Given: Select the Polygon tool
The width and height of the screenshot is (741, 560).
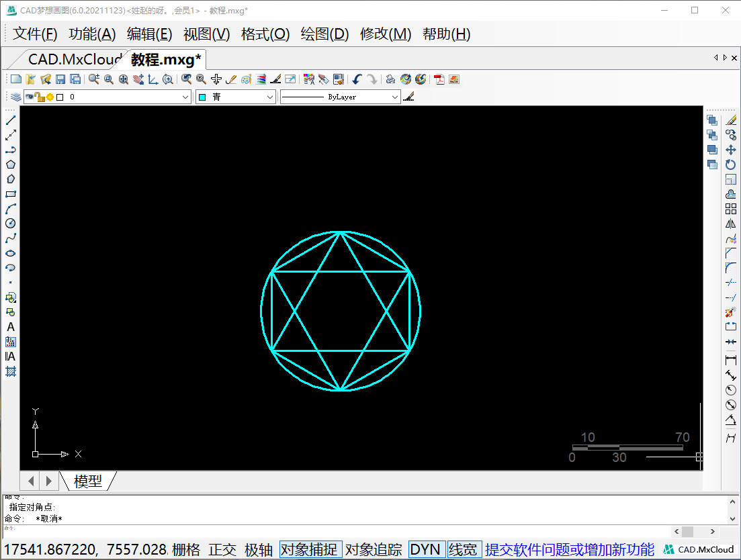Looking at the screenshot, I should pyautogui.click(x=10, y=165).
